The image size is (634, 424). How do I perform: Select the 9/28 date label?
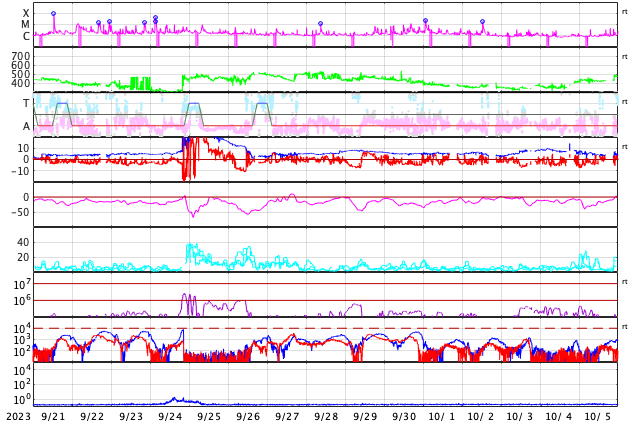(326, 417)
